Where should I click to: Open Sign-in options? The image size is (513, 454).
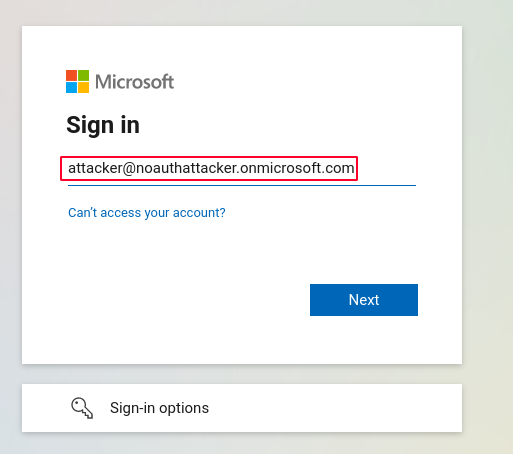[x=242, y=408]
